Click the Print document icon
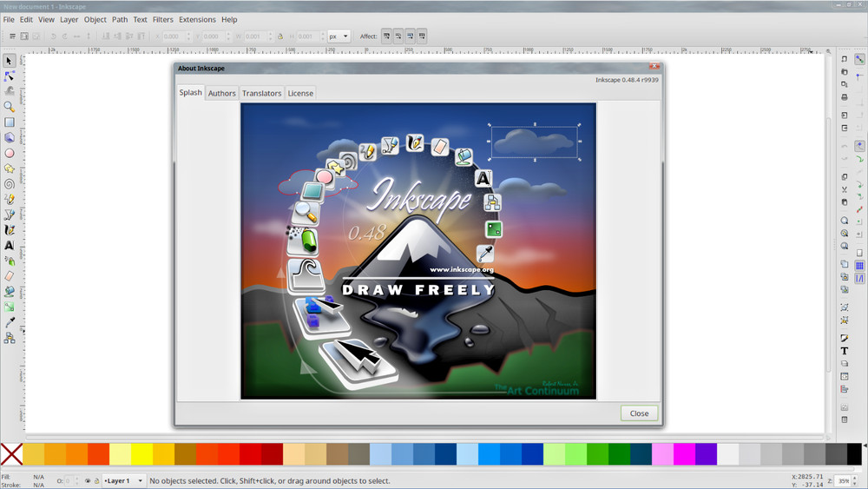Image resolution: width=868 pixels, height=489 pixels. click(845, 97)
